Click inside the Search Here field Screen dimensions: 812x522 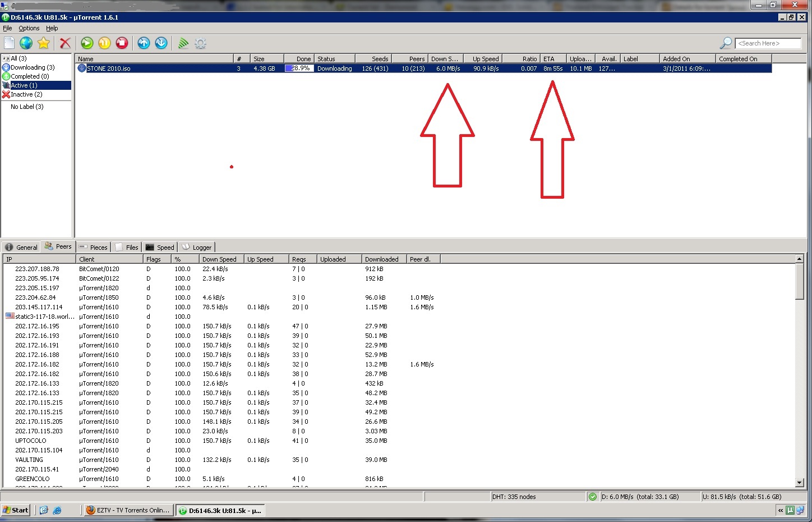(x=767, y=43)
